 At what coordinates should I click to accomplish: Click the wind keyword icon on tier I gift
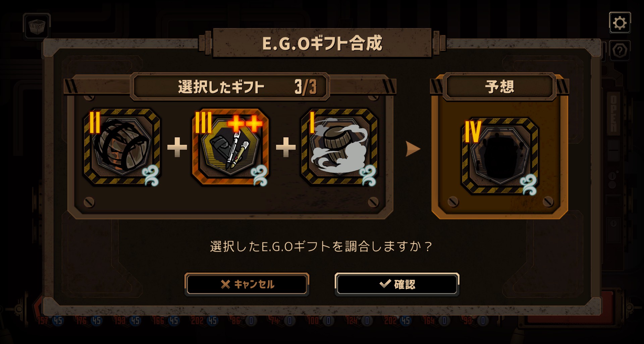coord(368,175)
